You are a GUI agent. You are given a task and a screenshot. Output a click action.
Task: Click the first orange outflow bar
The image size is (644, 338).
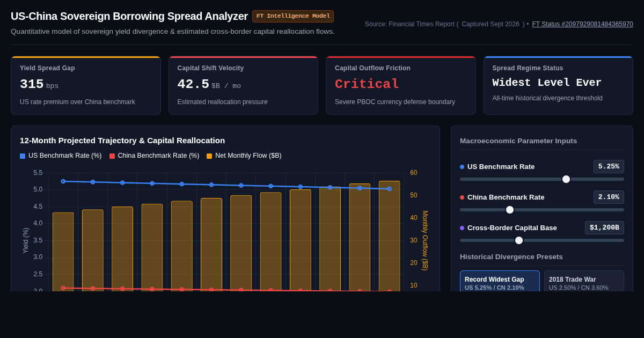pyautogui.click(x=63, y=252)
